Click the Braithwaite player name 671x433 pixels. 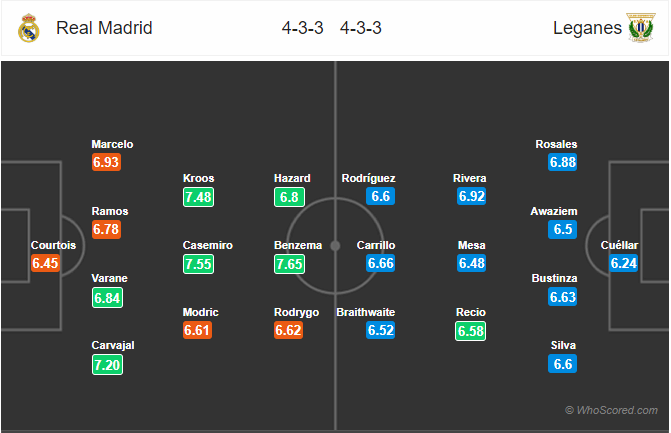(x=365, y=312)
